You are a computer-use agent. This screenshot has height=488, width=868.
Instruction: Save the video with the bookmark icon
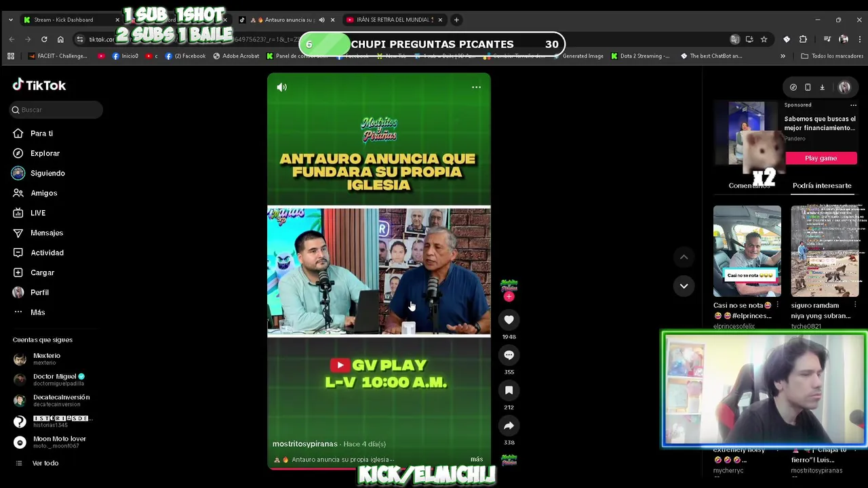(x=509, y=390)
